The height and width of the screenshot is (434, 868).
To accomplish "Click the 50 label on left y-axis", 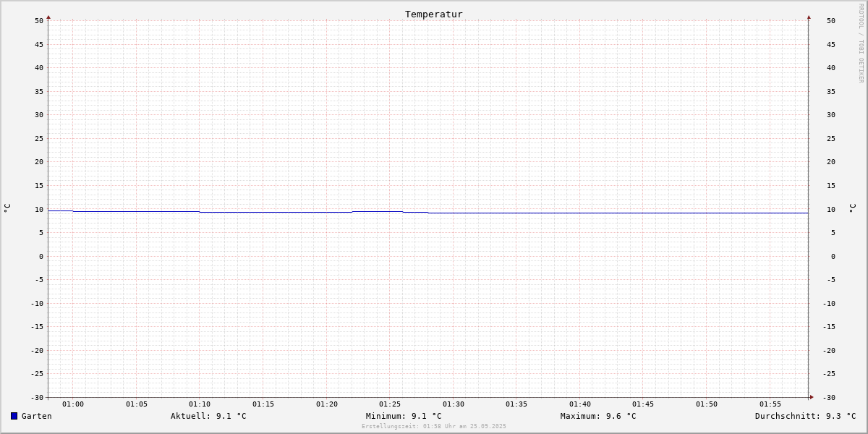I will click(x=39, y=21).
